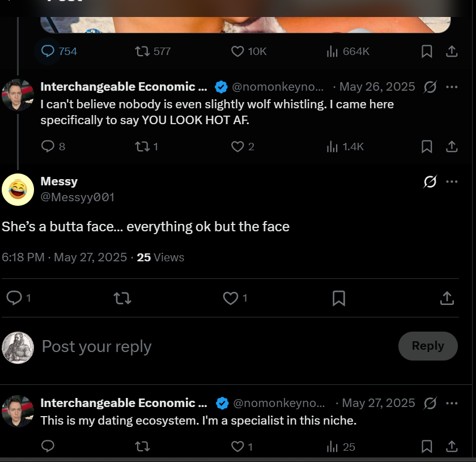Bookmark the top post with 10K likes
Viewport: 476px width, 462px height.
pyautogui.click(x=427, y=52)
